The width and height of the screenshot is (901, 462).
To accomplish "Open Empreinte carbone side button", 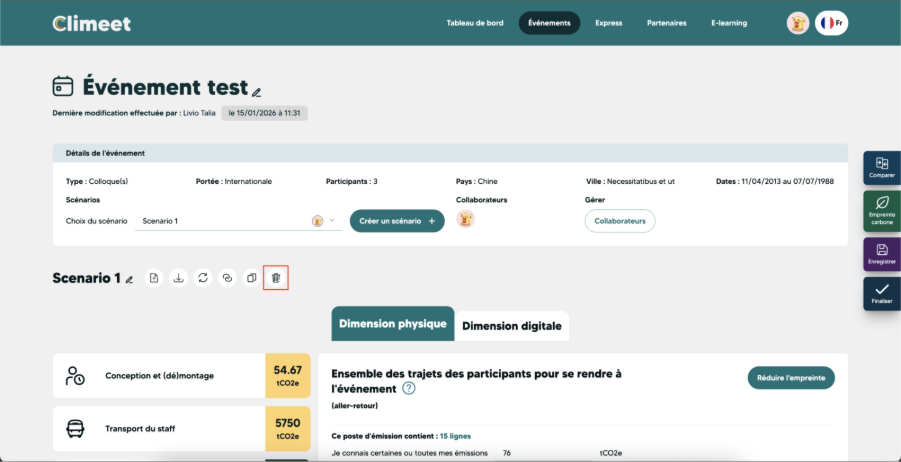I will [881, 211].
